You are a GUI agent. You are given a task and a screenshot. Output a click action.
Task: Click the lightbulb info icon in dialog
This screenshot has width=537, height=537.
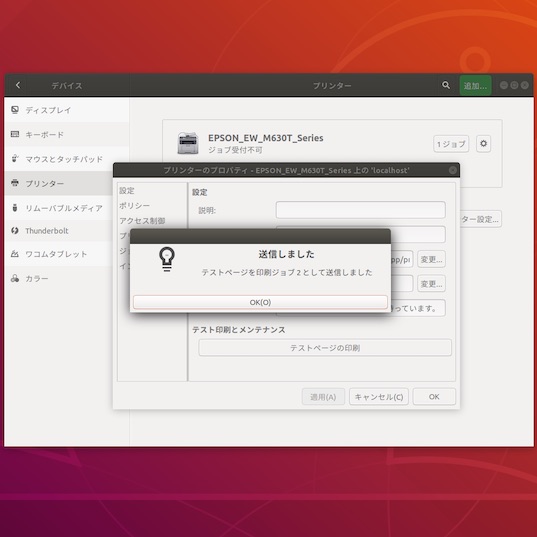point(167,259)
